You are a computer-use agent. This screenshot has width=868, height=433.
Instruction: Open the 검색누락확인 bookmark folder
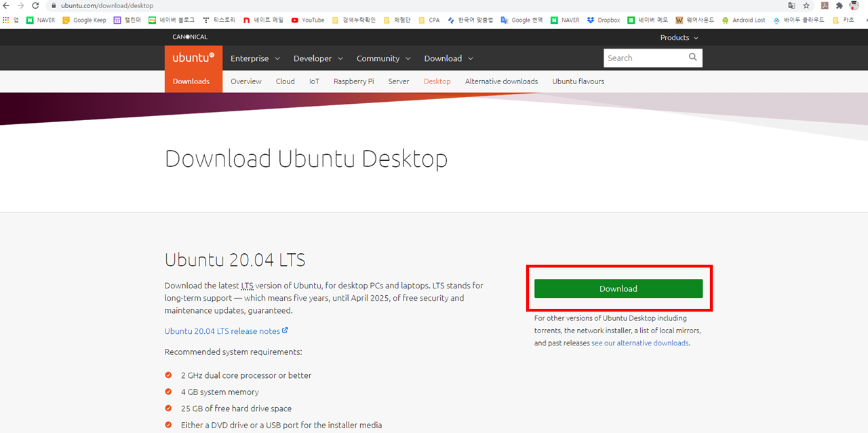[x=354, y=20]
